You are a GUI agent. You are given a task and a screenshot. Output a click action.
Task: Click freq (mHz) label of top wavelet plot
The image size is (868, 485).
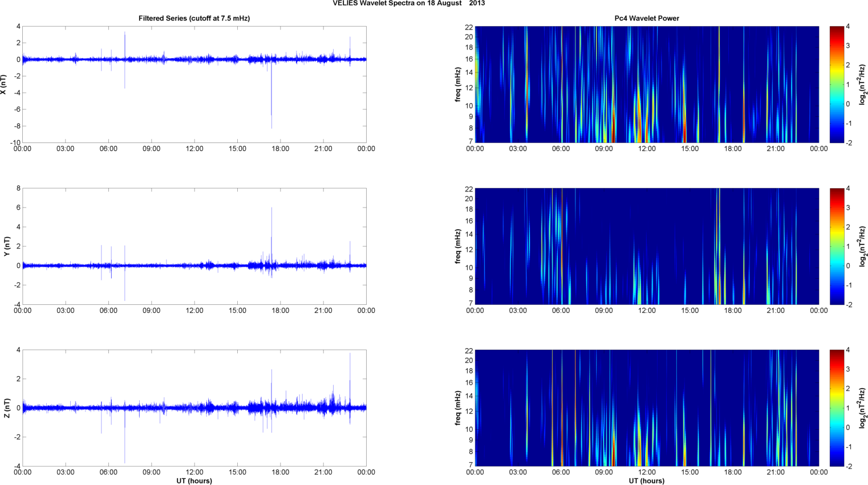point(458,84)
